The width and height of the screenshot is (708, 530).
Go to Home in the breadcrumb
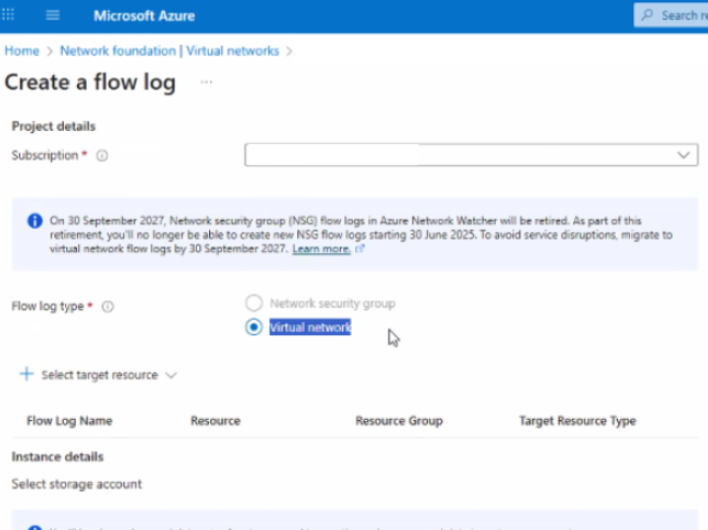[x=22, y=51]
